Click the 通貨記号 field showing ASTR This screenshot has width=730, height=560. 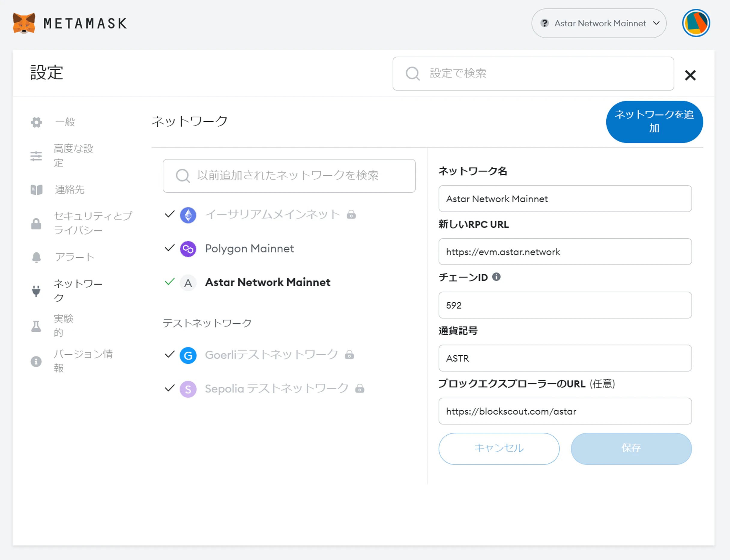pos(565,358)
